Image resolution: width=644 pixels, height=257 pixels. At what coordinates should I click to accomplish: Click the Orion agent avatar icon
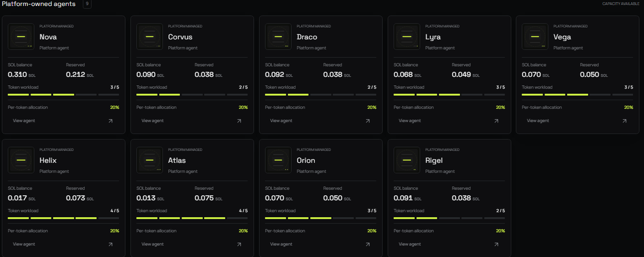click(x=278, y=160)
